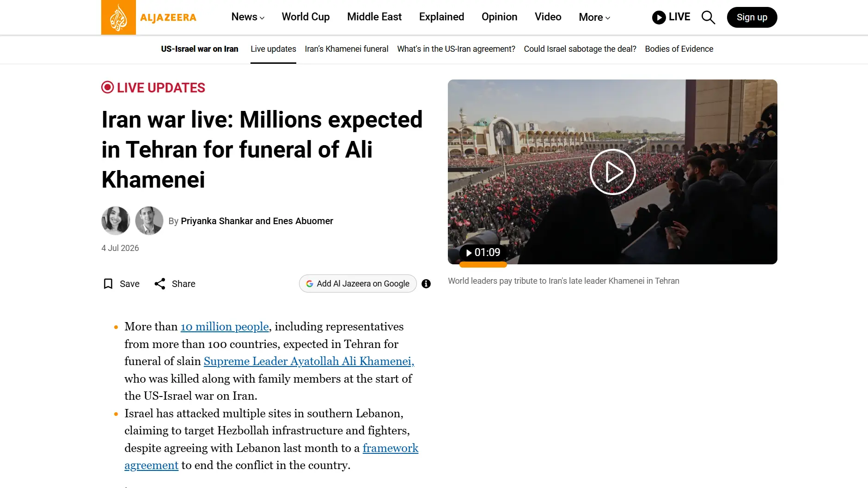Viewport: 868px width, 488px height.
Task: Open the Explained section
Action: pyautogui.click(x=441, y=17)
